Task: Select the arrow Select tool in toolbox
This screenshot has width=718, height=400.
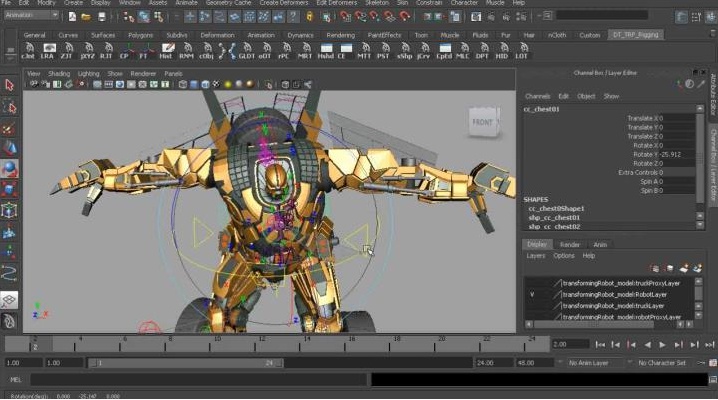Action: [x=9, y=85]
